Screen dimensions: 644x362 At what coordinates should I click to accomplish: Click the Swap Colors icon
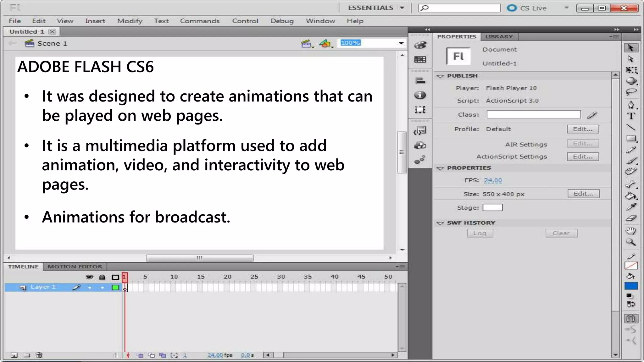[x=631, y=304]
